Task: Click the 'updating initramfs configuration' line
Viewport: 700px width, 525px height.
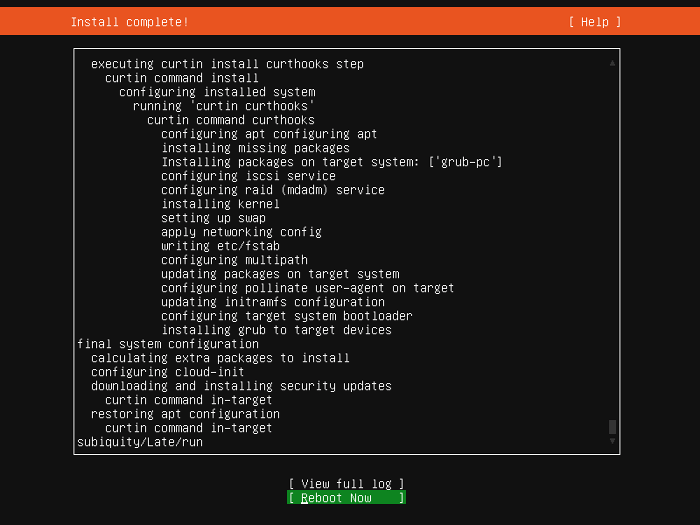Action: click(x=273, y=302)
